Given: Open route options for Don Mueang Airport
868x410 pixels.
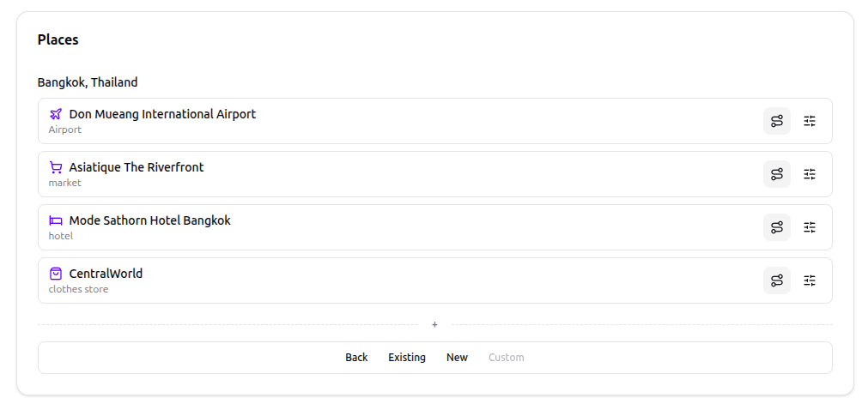Looking at the screenshot, I should pos(776,121).
